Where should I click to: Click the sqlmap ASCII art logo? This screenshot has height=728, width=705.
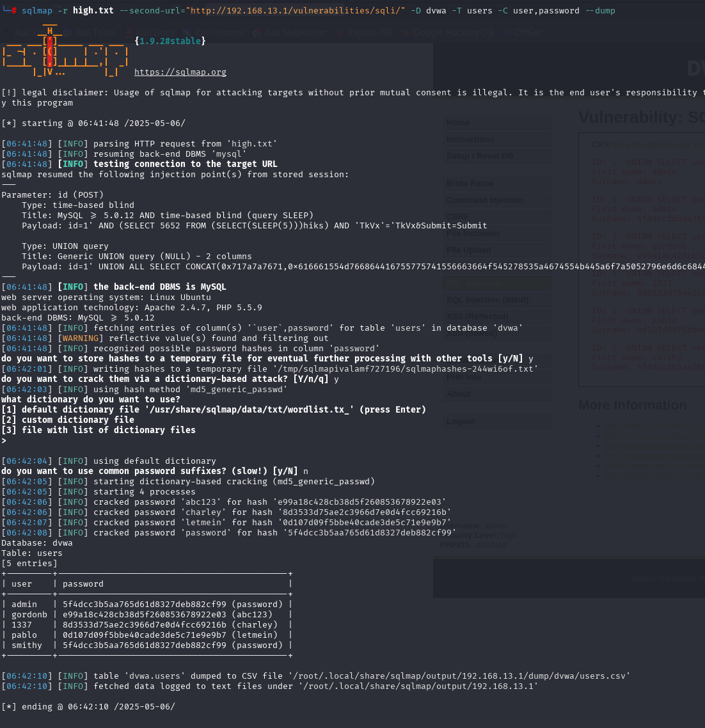[65, 51]
